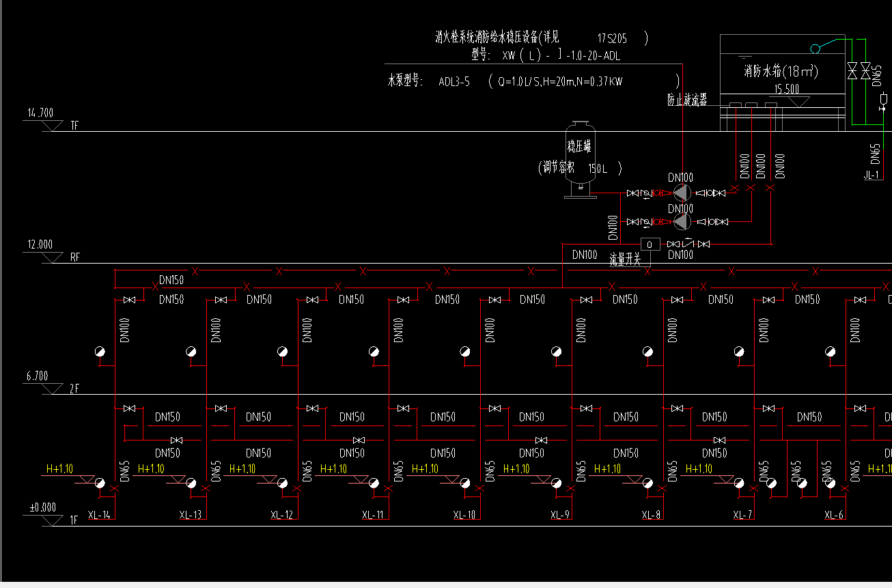Viewport: 892px width, 588px height.
Task: Select the 2F floor label
Action: pos(75,389)
